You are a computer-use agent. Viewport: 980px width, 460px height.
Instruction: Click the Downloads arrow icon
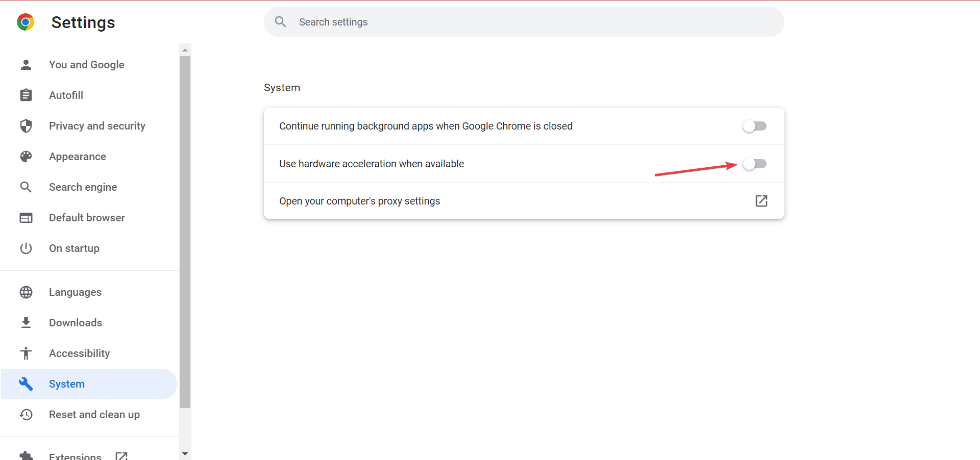coord(26,323)
